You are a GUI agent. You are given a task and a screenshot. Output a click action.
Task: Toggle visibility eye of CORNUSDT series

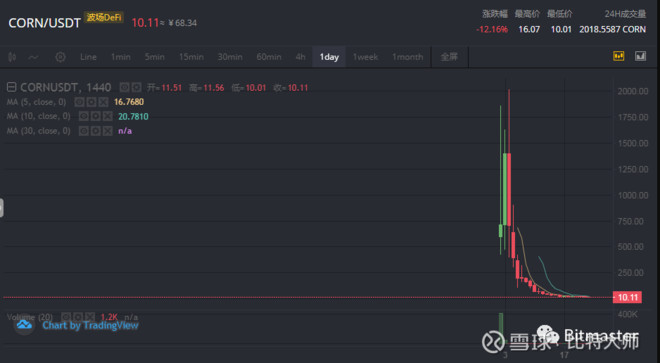(x=124, y=88)
